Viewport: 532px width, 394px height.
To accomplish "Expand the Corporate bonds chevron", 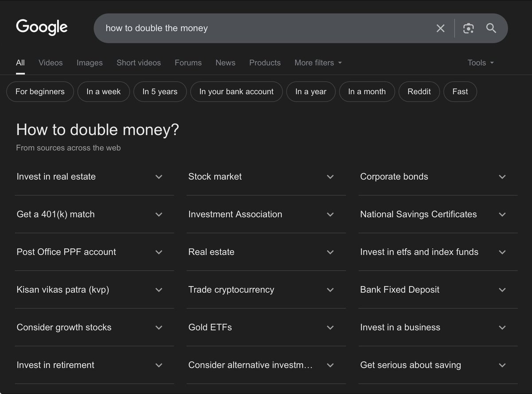I will (502, 177).
